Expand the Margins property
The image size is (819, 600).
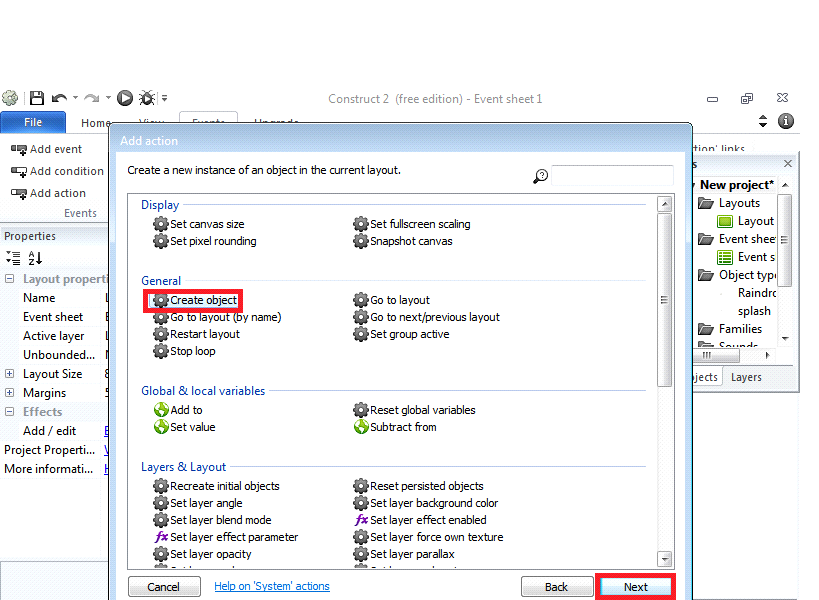click(x=9, y=393)
